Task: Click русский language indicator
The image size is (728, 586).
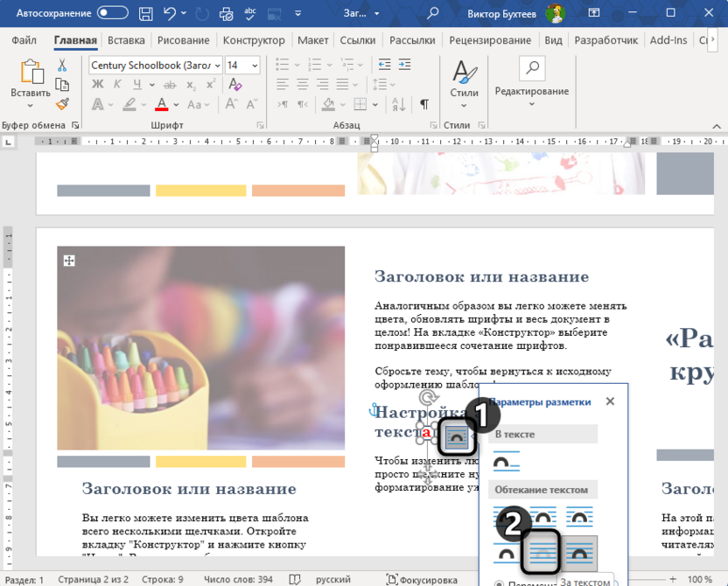Action: click(x=332, y=580)
